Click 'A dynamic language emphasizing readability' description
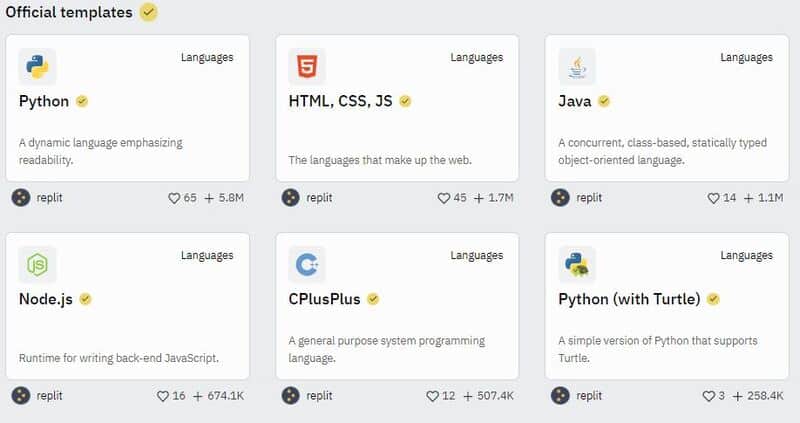Viewport: 800px width, 423px height. pos(101,152)
